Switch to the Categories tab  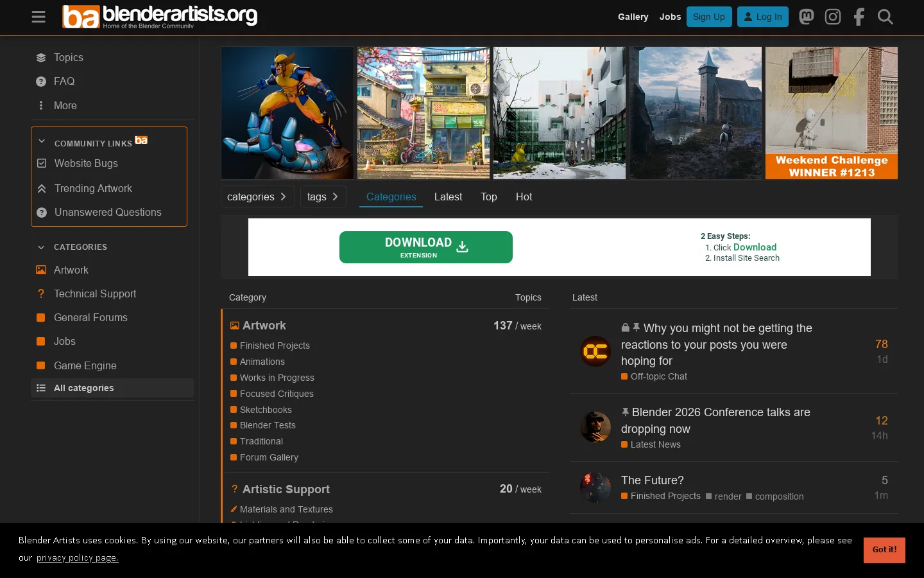pyautogui.click(x=391, y=197)
